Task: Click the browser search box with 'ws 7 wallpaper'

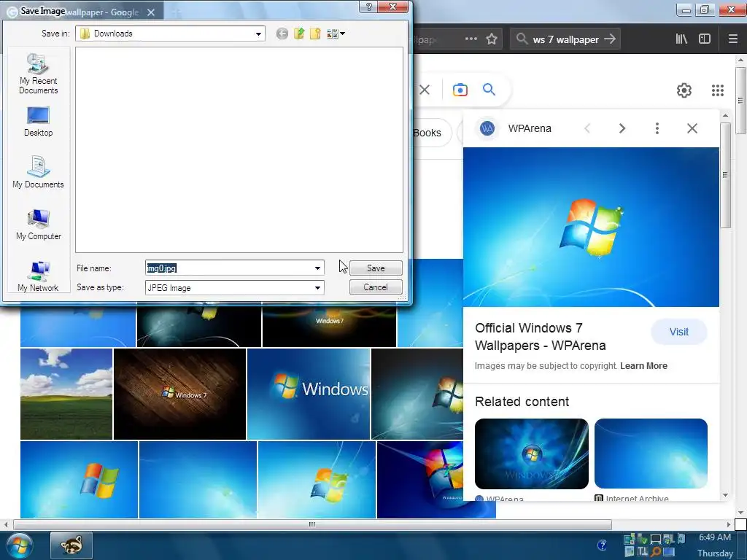Action: click(x=566, y=39)
